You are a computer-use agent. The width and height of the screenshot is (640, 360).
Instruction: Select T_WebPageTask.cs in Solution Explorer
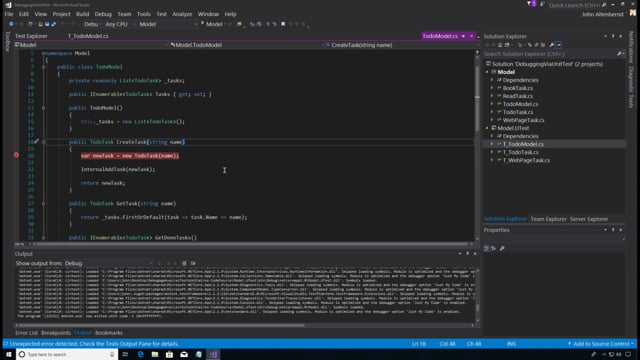pos(526,160)
